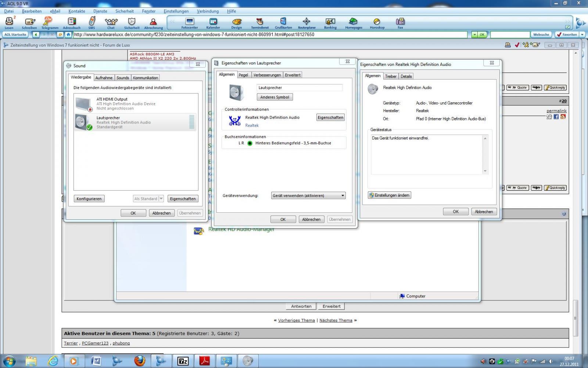588x368 pixels.
Task: Click the Facebook share icon
Action: pos(556,117)
